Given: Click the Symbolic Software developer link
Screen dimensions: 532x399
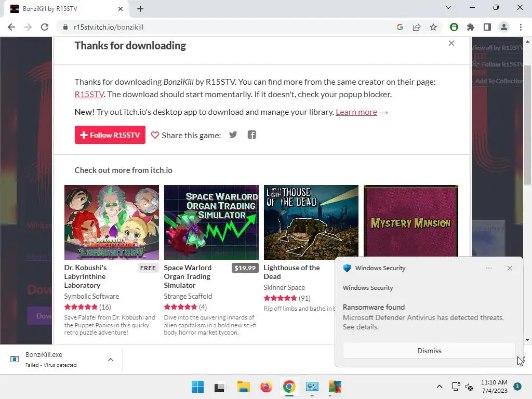Looking at the screenshot, I should tap(91, 296).
